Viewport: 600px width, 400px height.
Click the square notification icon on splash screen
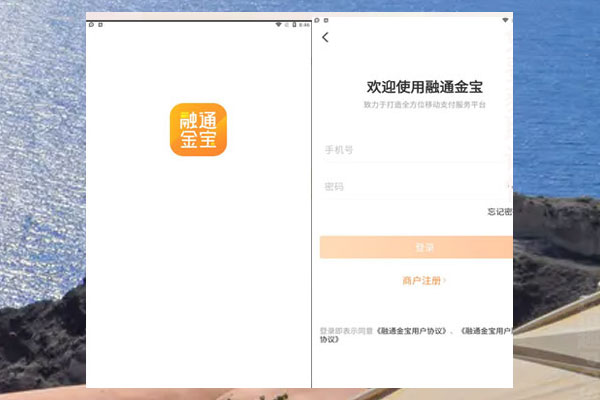click(x=101, y=24)
